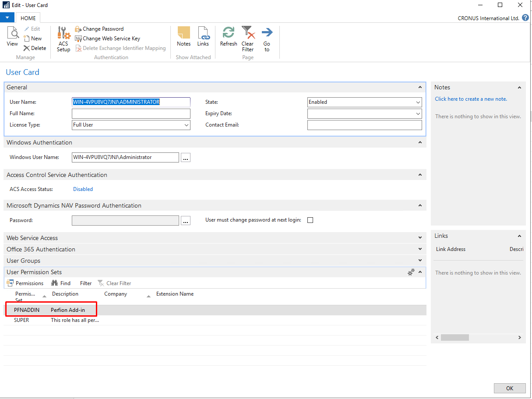
Task: Collapse the General section
Action: 420,87
